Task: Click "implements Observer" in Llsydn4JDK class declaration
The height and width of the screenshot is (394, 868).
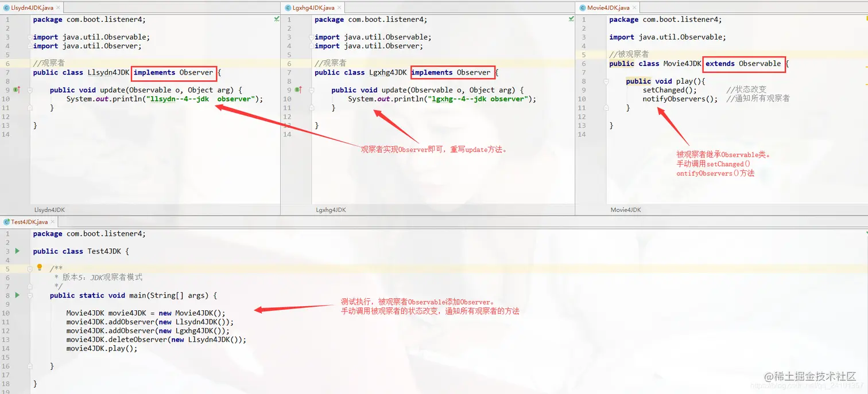Action: point(173,72)
